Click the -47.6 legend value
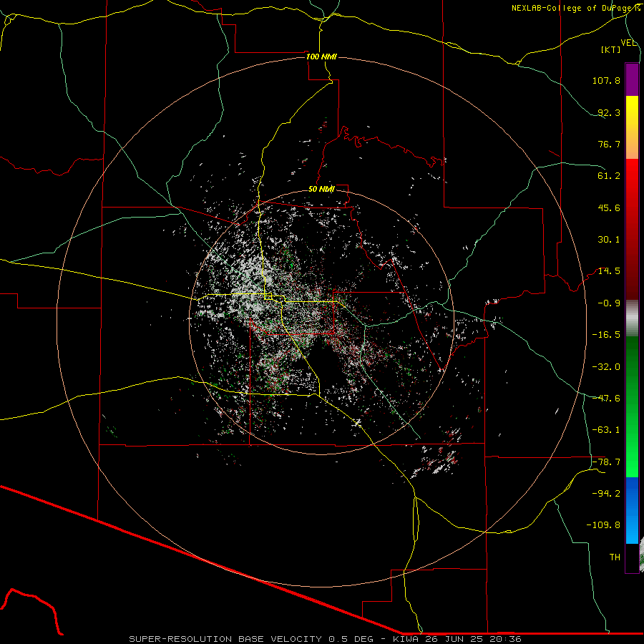Viewport: 644px width, 644px height. (606, 399)
